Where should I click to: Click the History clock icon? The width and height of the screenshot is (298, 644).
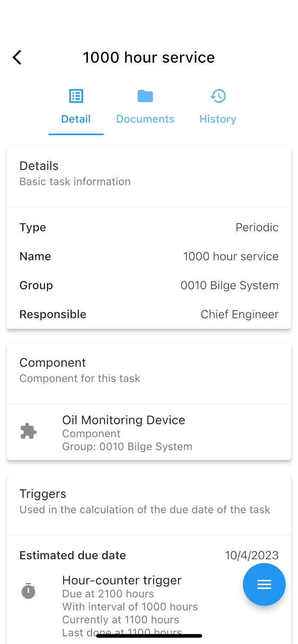click(x=218, y=96)
